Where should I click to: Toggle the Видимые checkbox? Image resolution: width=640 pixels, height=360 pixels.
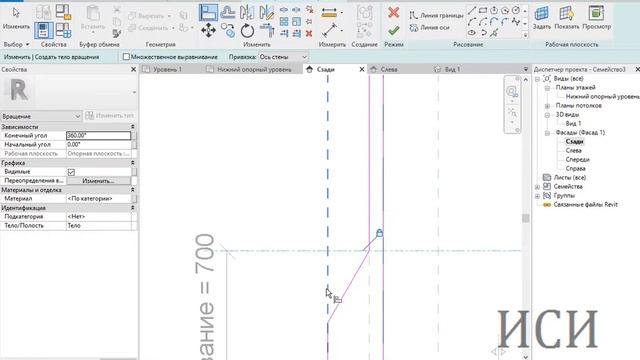point(71,172)
